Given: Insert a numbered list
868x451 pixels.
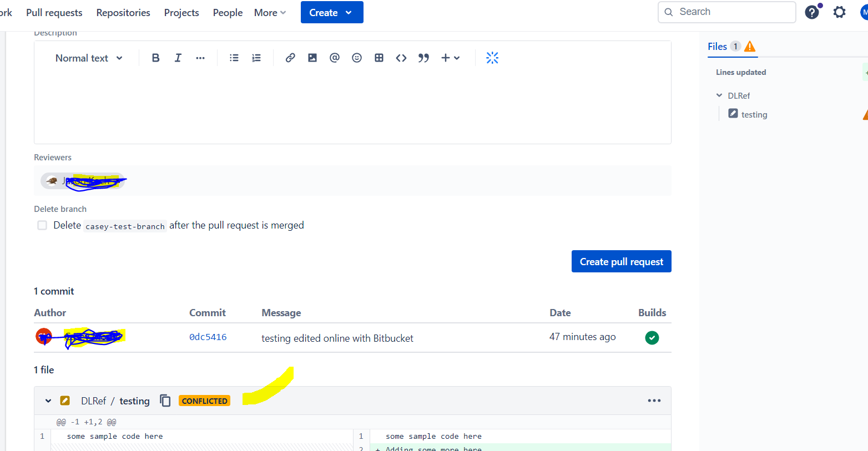Looking at the screenshot, I should tap(256, 58).
